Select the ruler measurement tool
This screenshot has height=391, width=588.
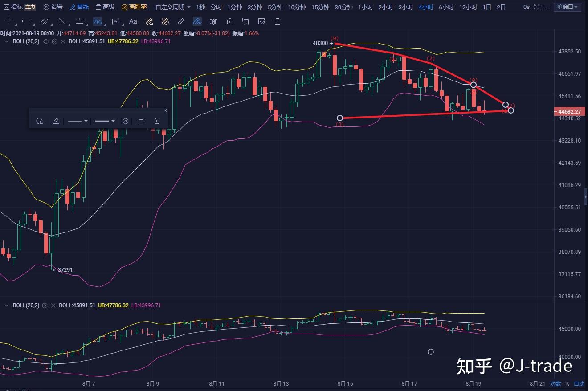point(181,21)
